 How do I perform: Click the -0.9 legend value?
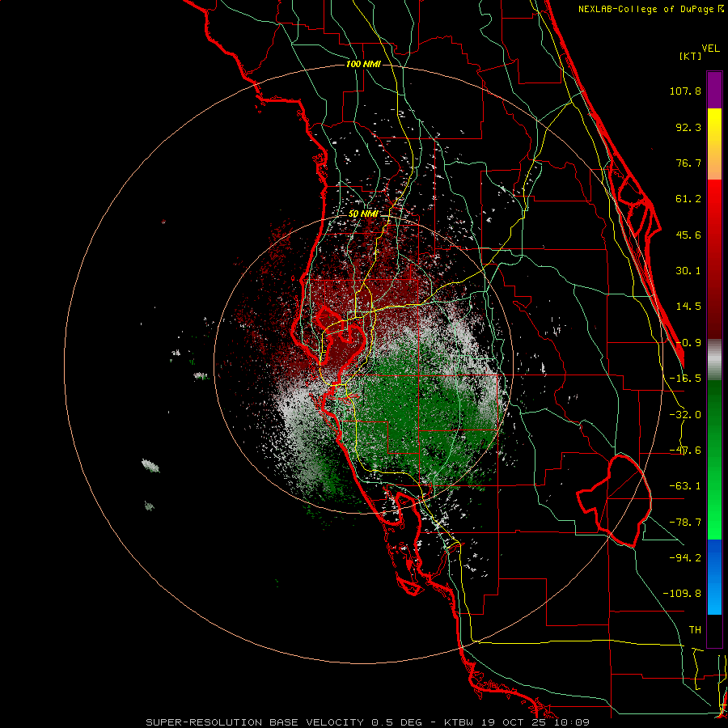click(688, 343)
